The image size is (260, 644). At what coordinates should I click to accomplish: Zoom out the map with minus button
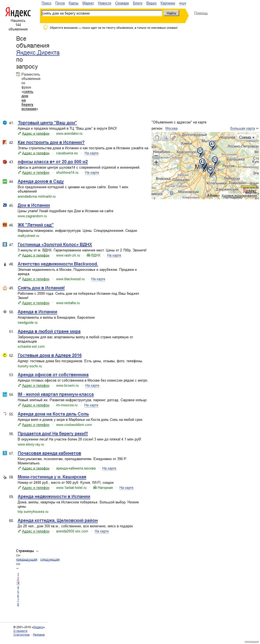[156, 156]
